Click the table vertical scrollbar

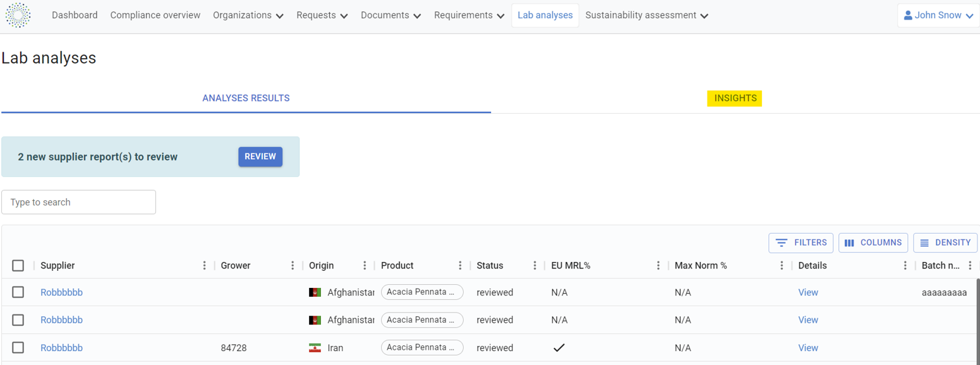click(x=978, y=321)
